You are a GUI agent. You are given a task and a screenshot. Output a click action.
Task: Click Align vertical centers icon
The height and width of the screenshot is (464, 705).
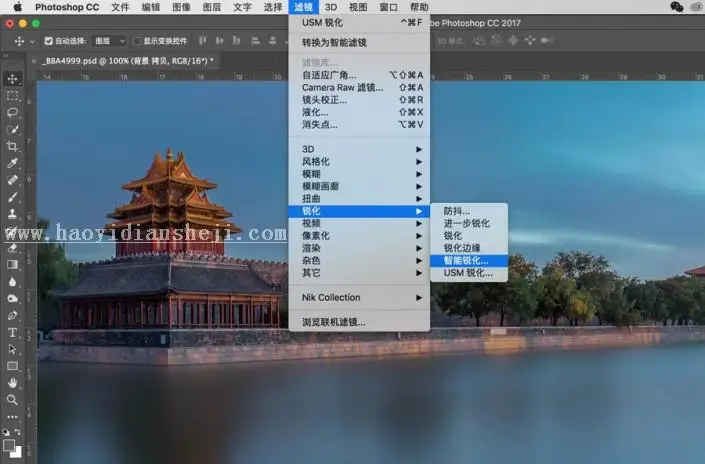tap(219, 41)
